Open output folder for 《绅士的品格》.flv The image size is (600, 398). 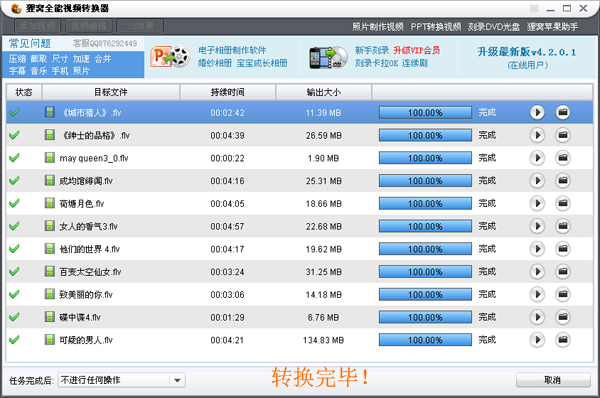(x=562, y=135)
